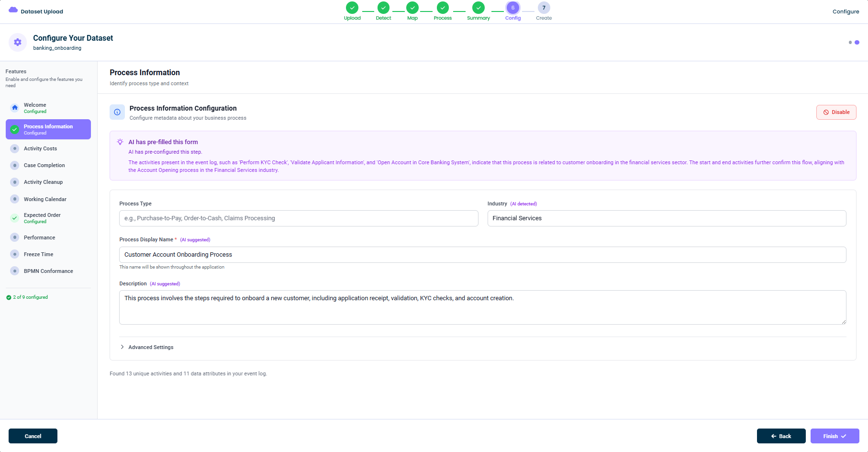Image resolution: width=868 pixels, height=452 pixels.
Task: Click '2 of 9 configured' status text
Action: pos(31,297)
